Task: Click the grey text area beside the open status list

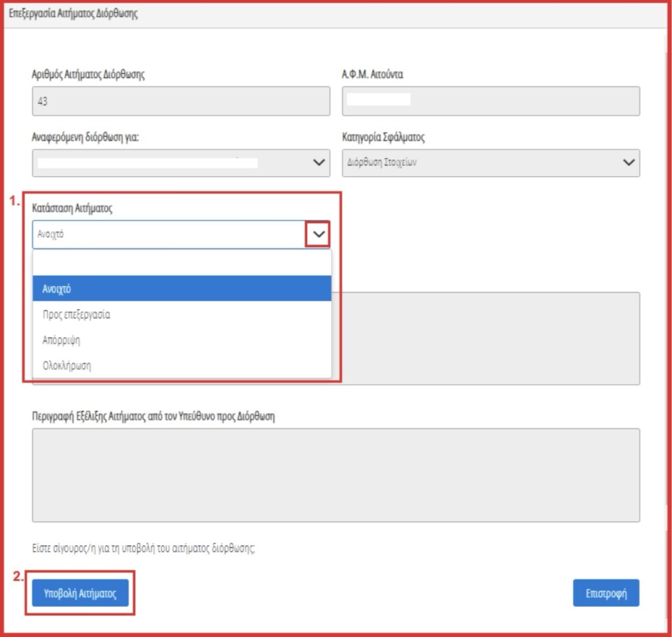Action: [x=486, y=338]
